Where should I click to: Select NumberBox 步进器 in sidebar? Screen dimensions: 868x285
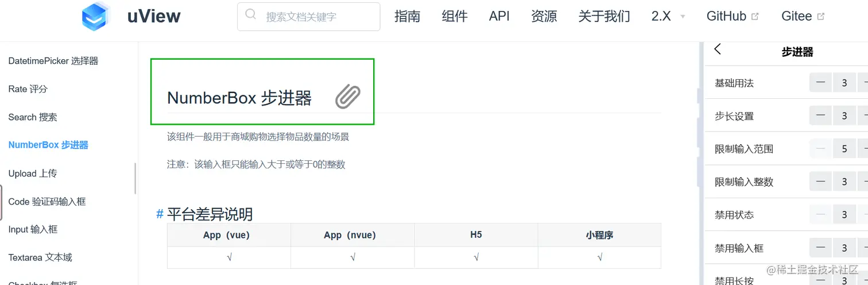pos(48,145)
